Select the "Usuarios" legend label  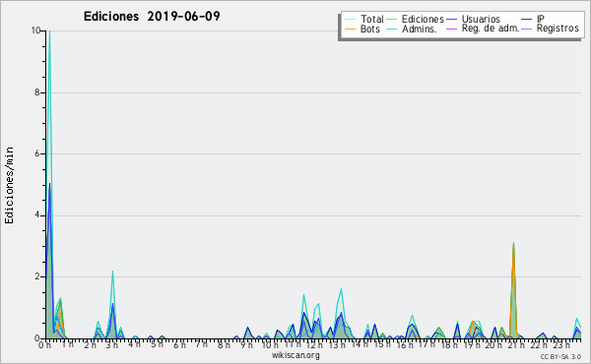(481, 20)
